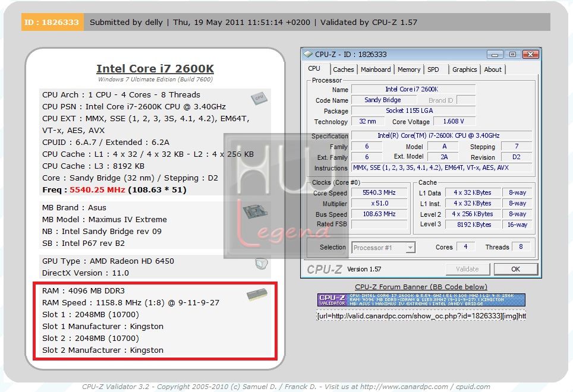This screenshot has width=573, height=392.
Task: Click the 'CPU-Z Version 1.57' label
Action: [x=344, y=270]
